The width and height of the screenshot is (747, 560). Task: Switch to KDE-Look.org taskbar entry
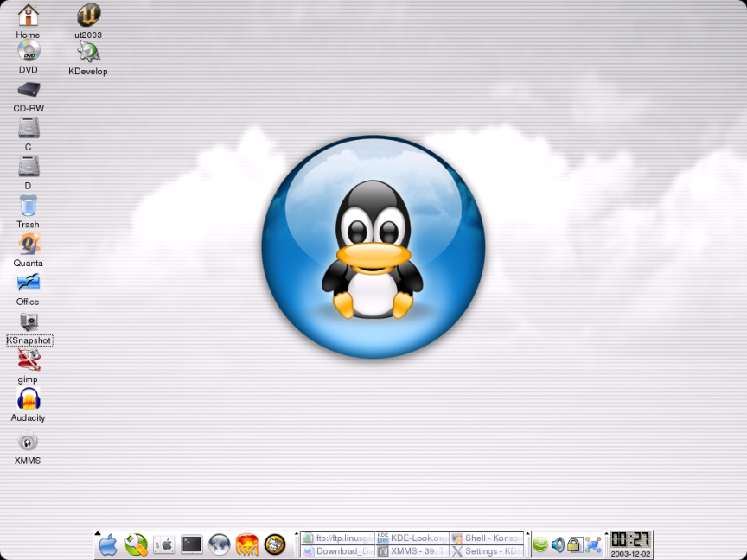click(x=412, y=538)
